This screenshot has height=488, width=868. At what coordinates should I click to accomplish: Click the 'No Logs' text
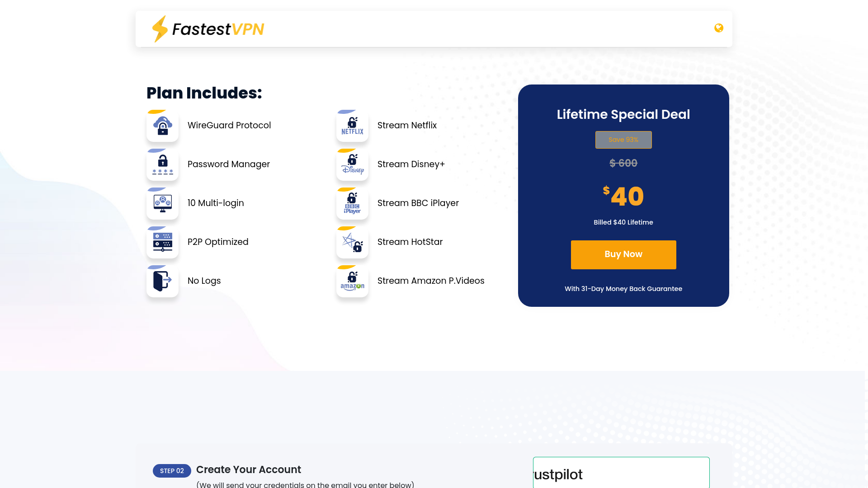[204, 281]
